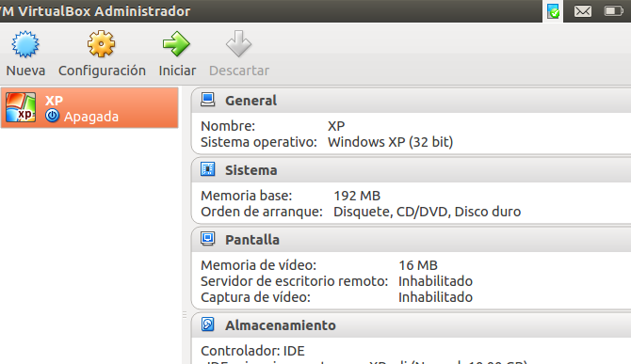Viewport: 631px width, 364px height.
Task: Click the Nombre value XP
Action: coord(336,126)
